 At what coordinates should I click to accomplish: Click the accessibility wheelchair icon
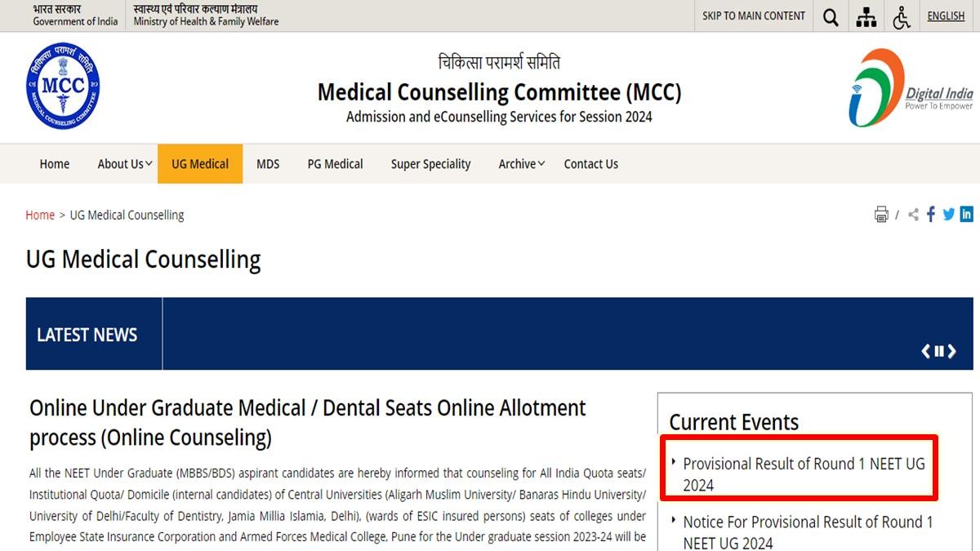[x=902, y=17]
